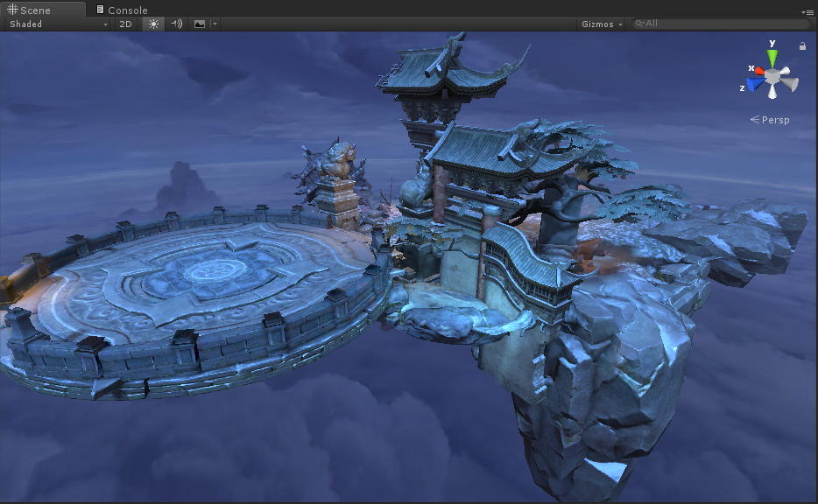Click the scene search field

click(x=721, y=24)
